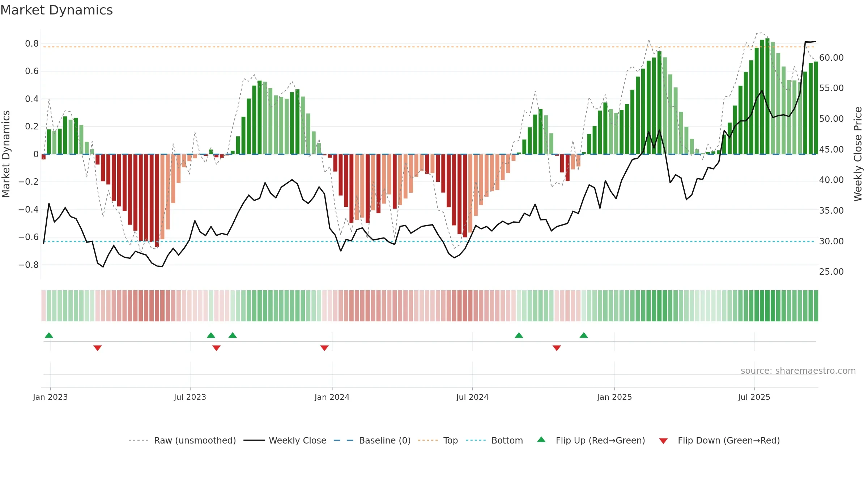This screenshot has width=868, height=488.
Task: Click the source: sharemaestro.com text
Action: click(x=798, y=371)
